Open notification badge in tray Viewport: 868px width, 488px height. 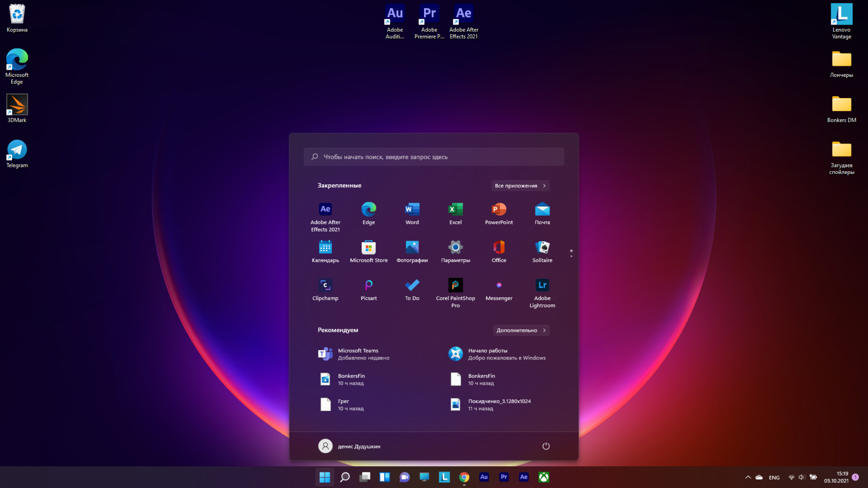(855, 477)
